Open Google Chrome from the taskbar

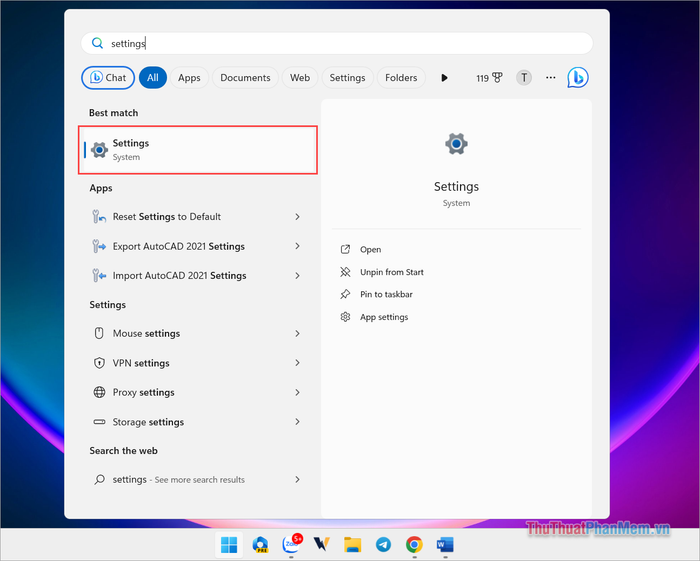click(x=414, y=544)
